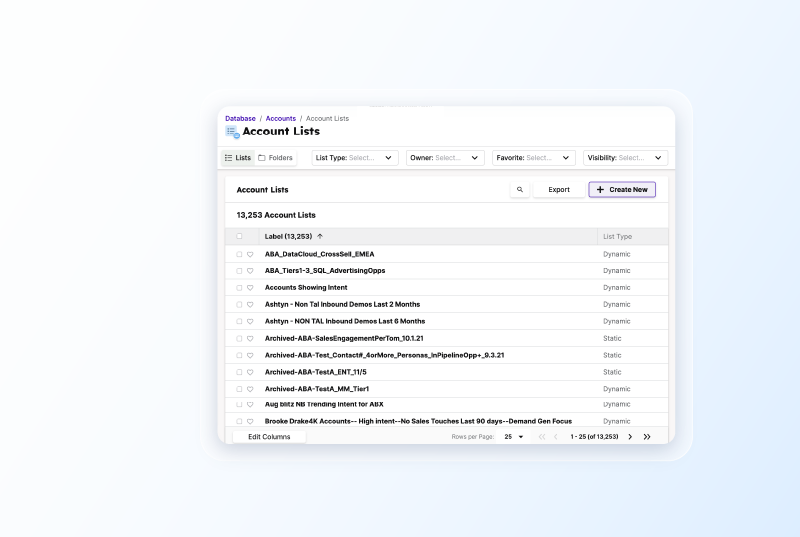The image size is (800, 537).
Task: Switch to the Folders tab
Action: coord(275,158)
